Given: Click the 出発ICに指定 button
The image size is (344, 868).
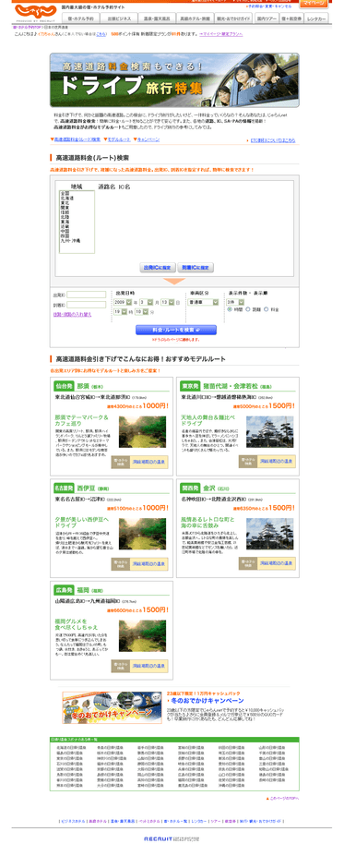Looking at the screenshot, I should [158, 268].
